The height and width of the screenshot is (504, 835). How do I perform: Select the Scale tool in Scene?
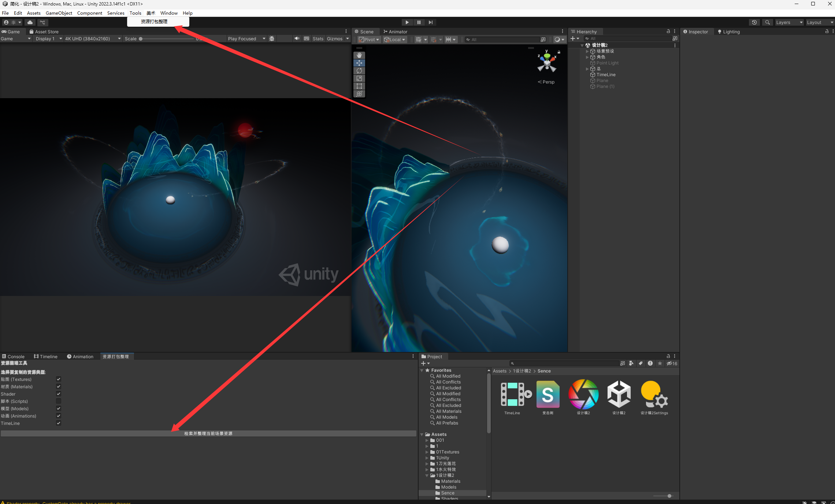[359, 78]
